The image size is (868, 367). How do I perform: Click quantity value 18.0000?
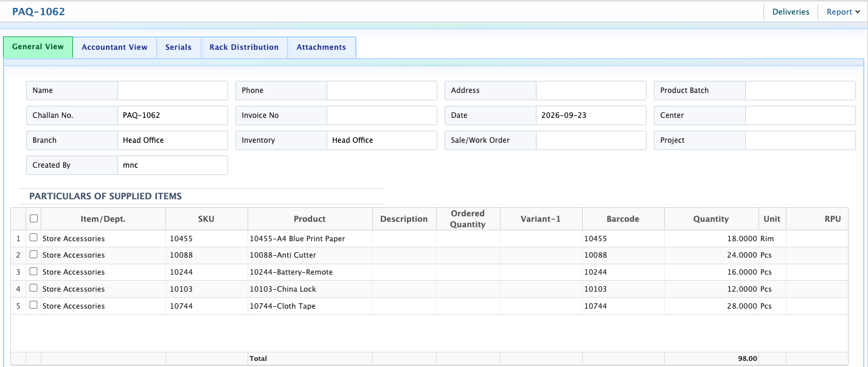(742, 239)
